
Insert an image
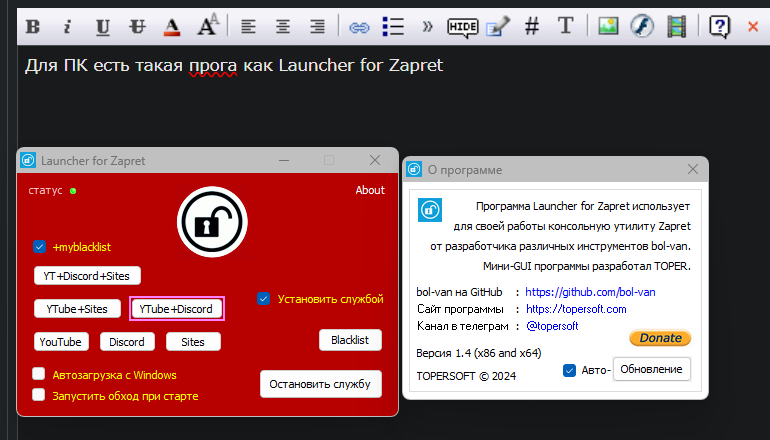point(608,26)
